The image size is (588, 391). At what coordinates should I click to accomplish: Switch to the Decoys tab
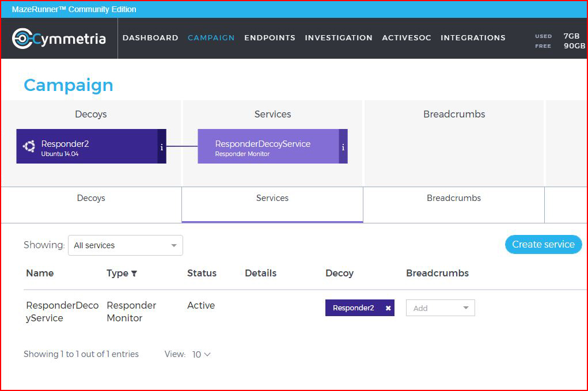91,204
